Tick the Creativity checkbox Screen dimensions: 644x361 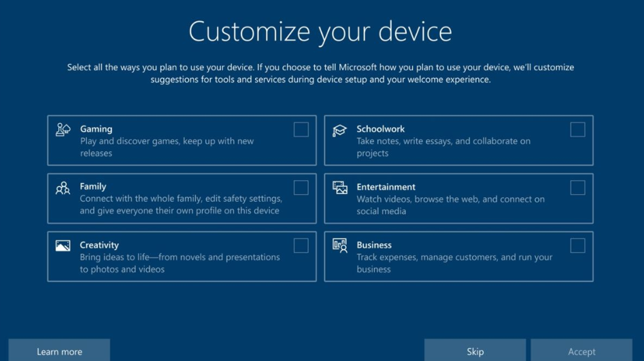pos(301,246)
